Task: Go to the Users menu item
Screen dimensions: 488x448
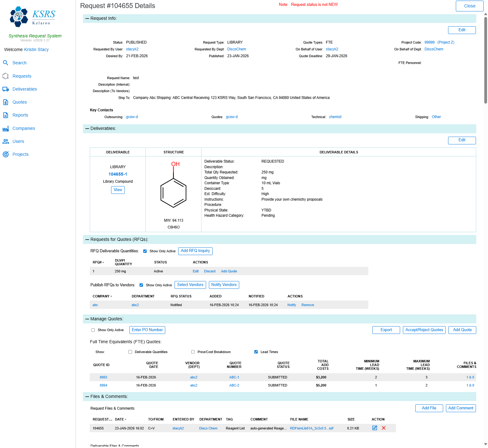Action: [18, 141]
